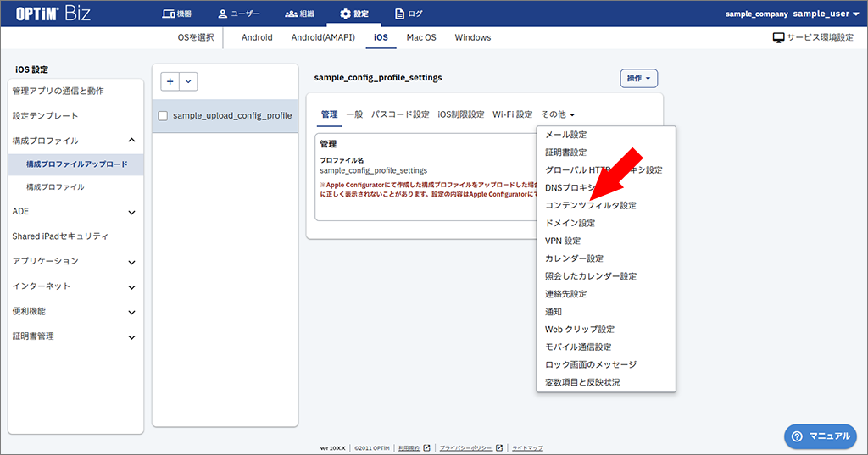868x455 pixels.
Task: Select コンテンツフィルタ設定 from the menu
Action: 590,205
